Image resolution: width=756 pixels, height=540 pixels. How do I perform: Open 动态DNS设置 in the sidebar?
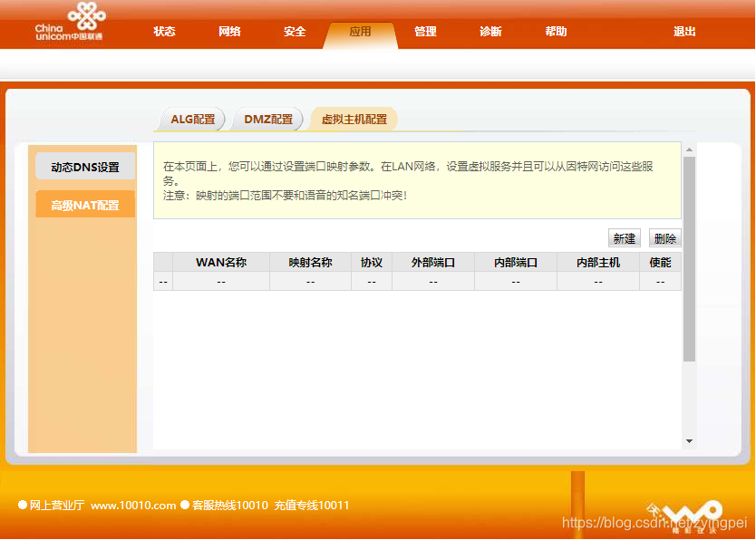[85, 167]
